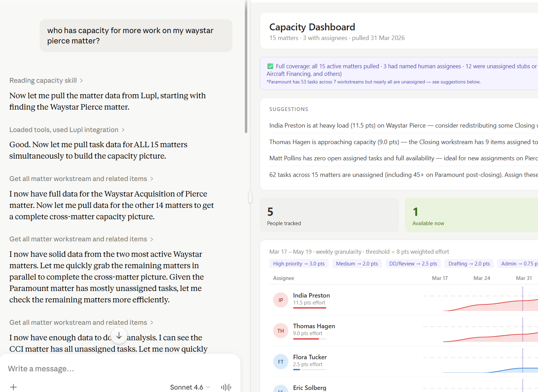Click the 2.5 pts effort label
The image size is (538, 392).
pos(308,364)
